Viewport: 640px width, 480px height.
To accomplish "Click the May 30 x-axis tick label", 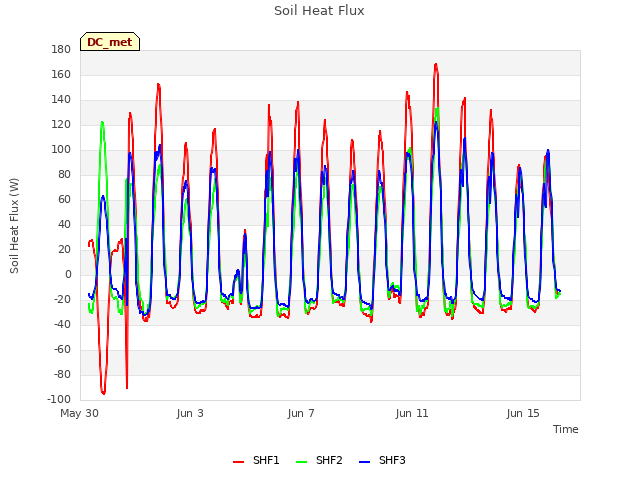I will click(x=79, y=413).
